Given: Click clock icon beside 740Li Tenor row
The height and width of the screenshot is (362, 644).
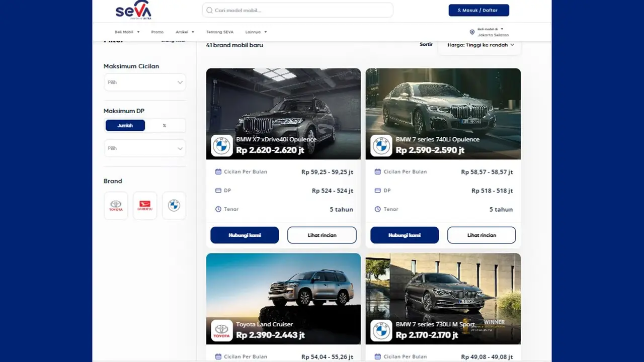Looking at the screenshot, I should pyautogui.click(x=378, y=209).
